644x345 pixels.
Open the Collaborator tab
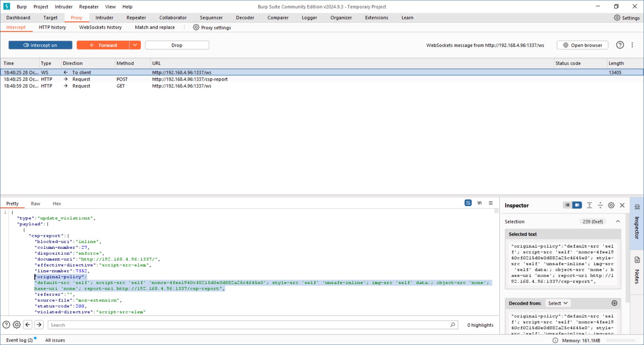click(x=173, y=18)
